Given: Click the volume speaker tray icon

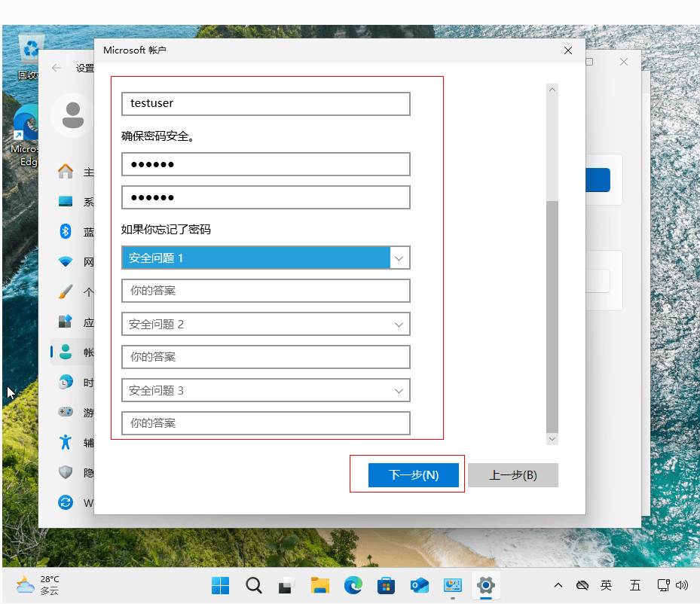Looking at the screenshot, I should pos(682,585).
